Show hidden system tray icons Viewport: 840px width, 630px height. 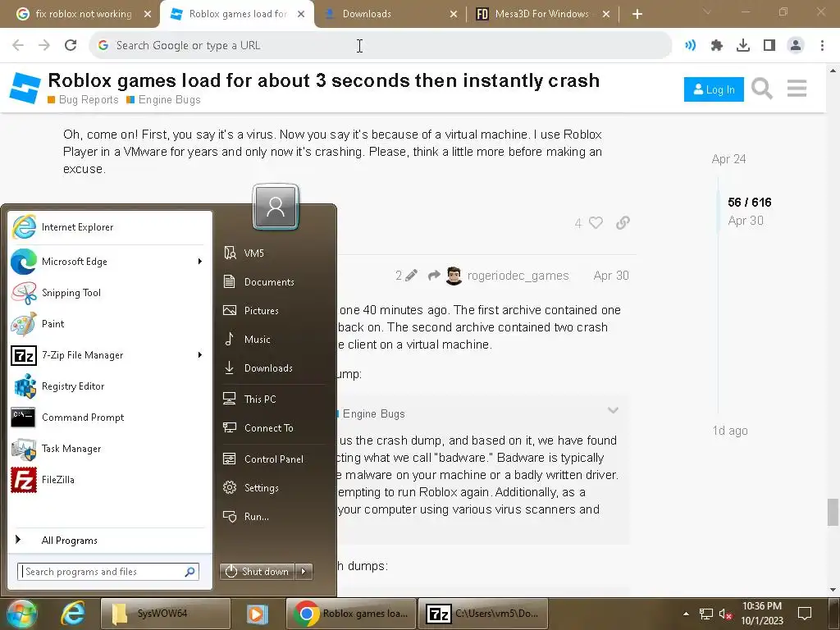(x=686, y=614)
